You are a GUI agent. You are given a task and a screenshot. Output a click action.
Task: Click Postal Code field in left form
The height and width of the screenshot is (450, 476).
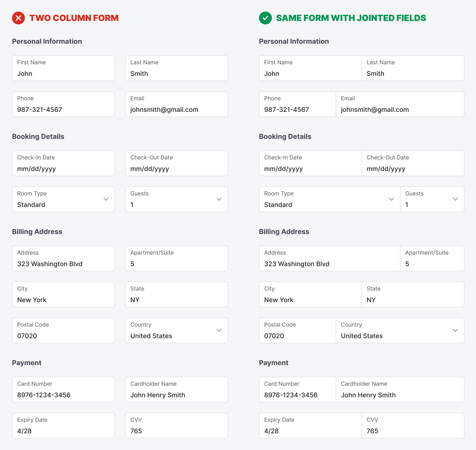tap(63, 331)
